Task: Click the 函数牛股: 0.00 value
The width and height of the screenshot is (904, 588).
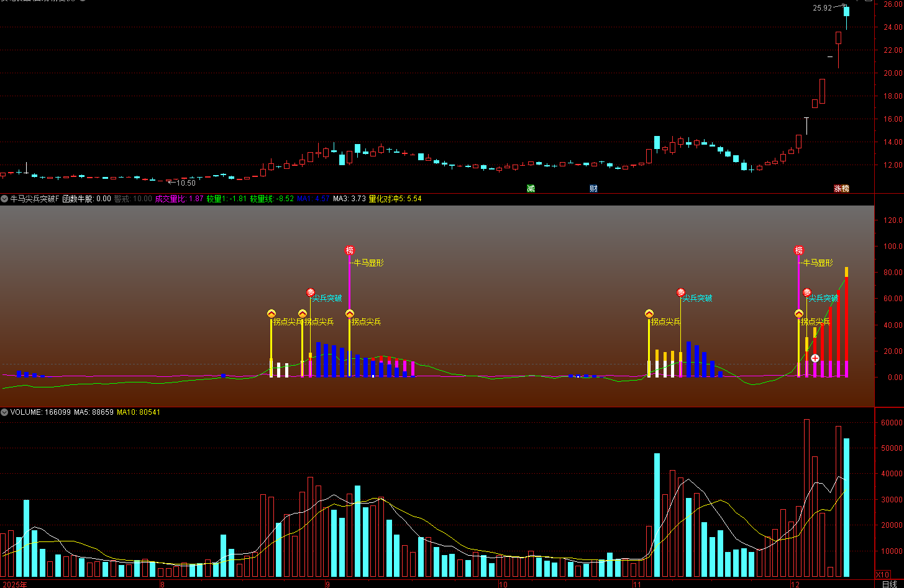Action: click(x=86, y=199)
